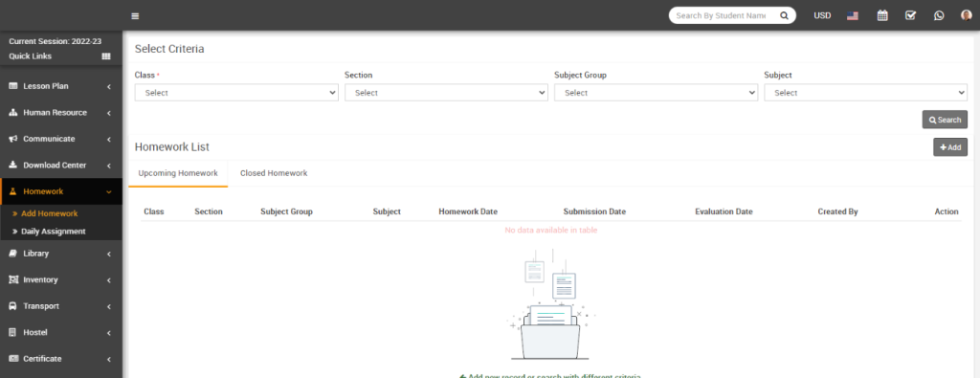Expand the Library chevron

[109, 255]
